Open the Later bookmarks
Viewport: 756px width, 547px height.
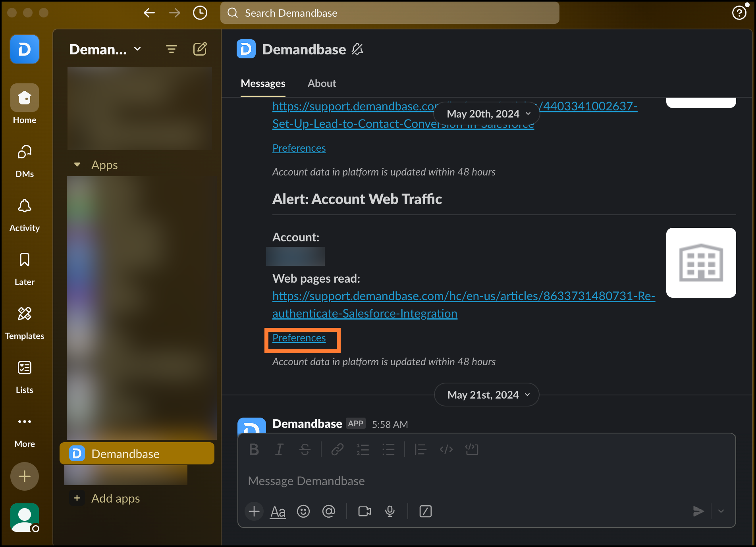pos(25,269)
